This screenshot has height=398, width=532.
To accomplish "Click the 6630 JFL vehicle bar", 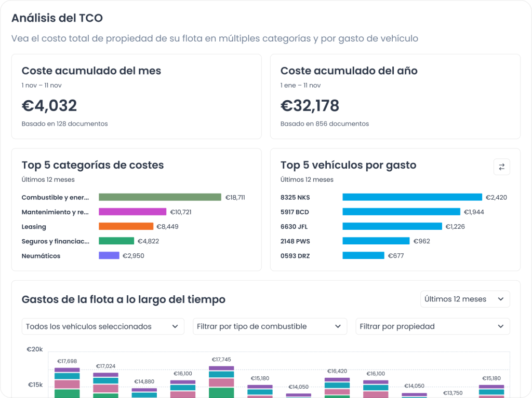I will pos(392,226).
